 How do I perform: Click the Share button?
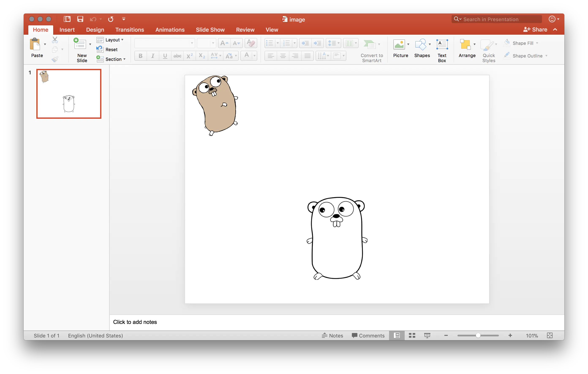pos(535,30)
